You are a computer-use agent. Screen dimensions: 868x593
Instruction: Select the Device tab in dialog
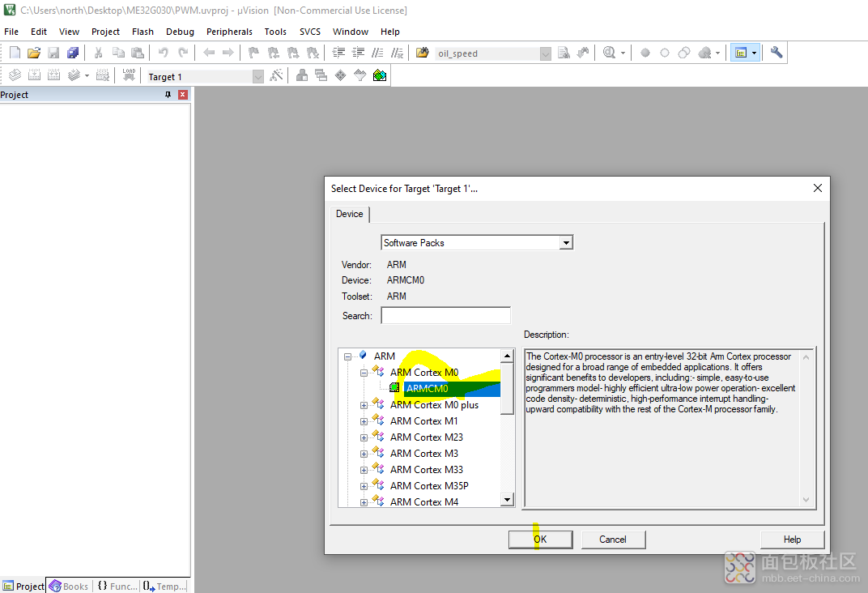(349, 214)
